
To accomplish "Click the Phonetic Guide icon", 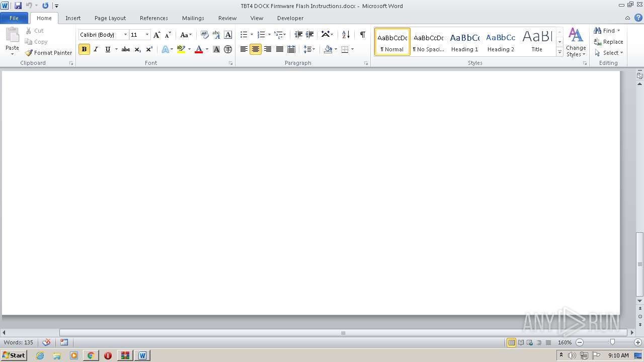I will (x=216, y=35).
